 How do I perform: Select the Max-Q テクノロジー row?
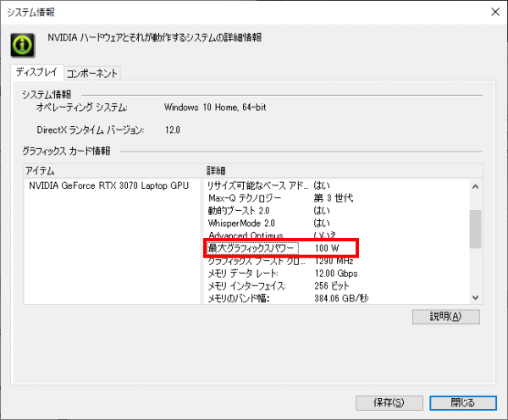pyautogui.click(x=280, y=198)
